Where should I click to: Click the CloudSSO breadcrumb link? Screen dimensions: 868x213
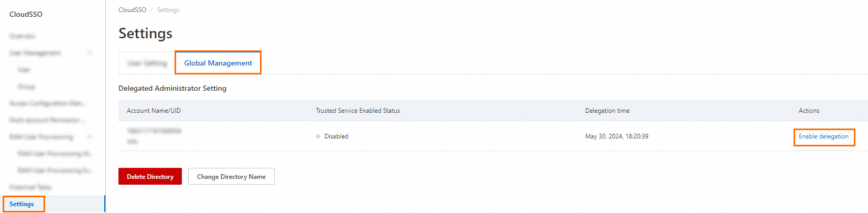pyautogui.click(x=132, y=10)
